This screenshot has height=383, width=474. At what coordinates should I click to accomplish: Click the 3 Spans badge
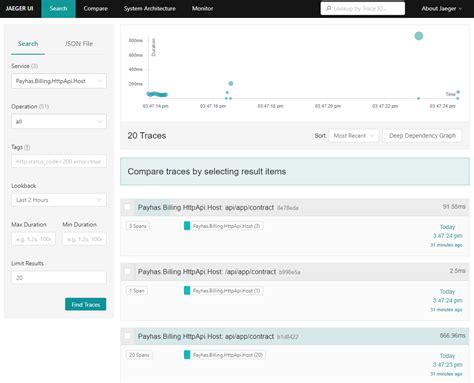click(x=138, y=226)
